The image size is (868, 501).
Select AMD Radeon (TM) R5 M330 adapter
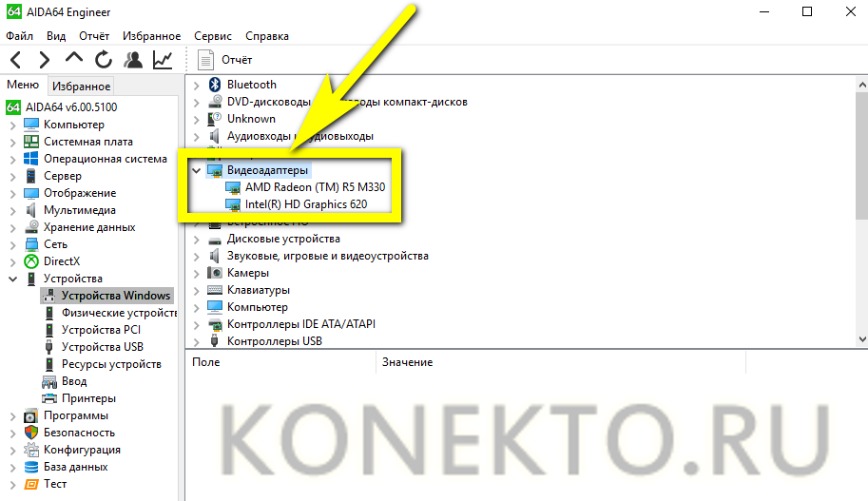315,187
